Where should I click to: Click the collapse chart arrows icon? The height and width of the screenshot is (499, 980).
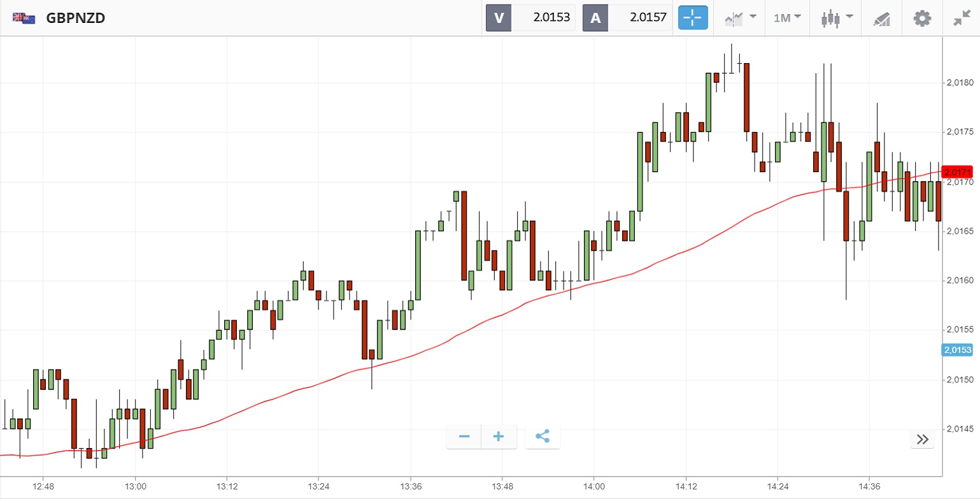961,18
